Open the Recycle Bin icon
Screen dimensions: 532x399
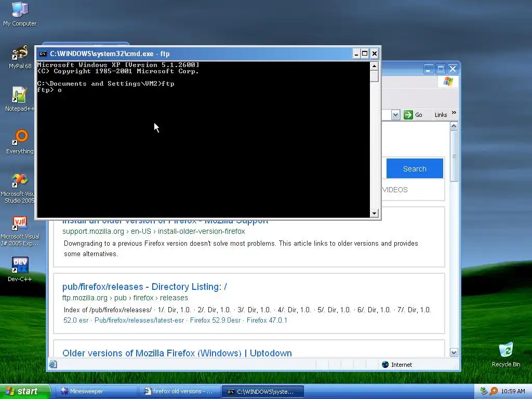[x=506, y=354]
